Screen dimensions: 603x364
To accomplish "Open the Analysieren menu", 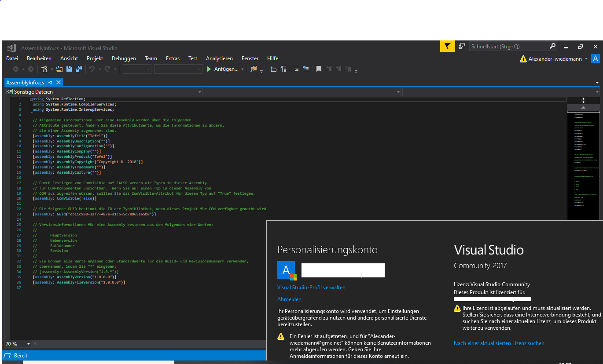I will point(219,58).
